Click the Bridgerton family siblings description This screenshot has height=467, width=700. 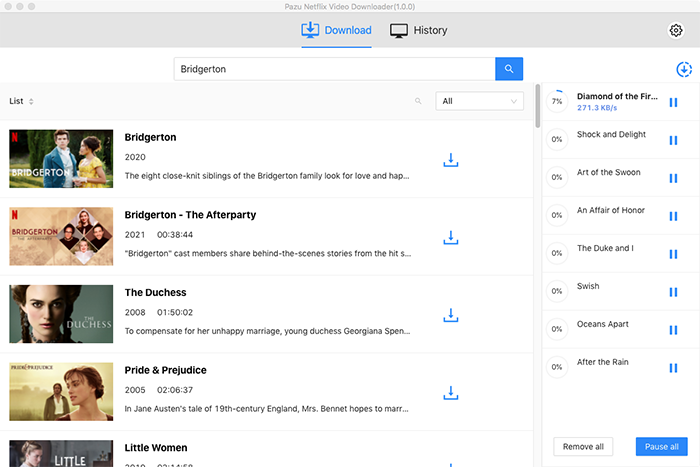(x=267, y=176)
